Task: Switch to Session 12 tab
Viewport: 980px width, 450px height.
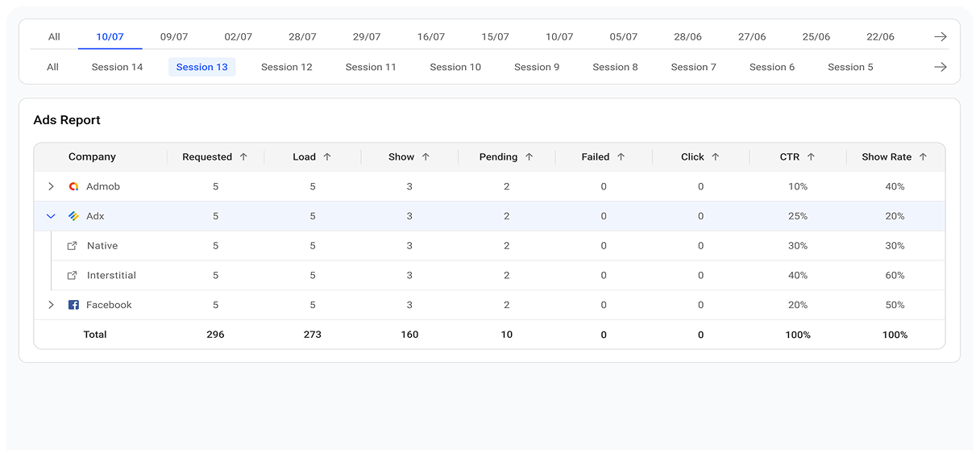Action: point(286,67)
